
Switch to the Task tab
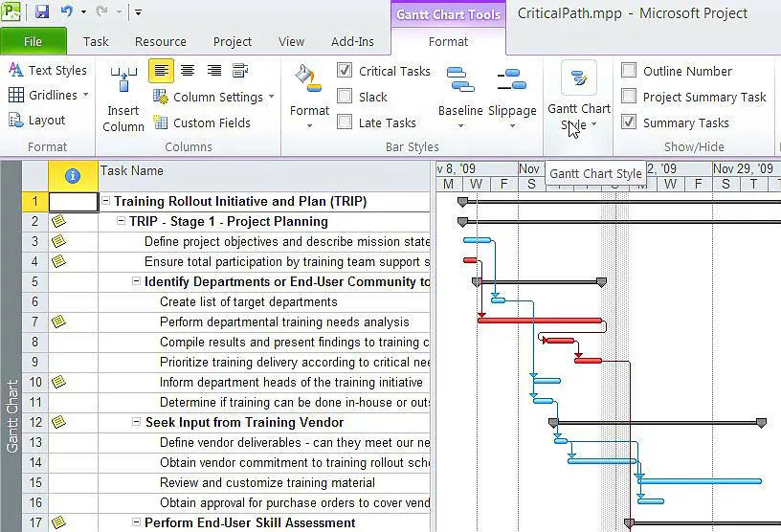[x=96, y=41]
